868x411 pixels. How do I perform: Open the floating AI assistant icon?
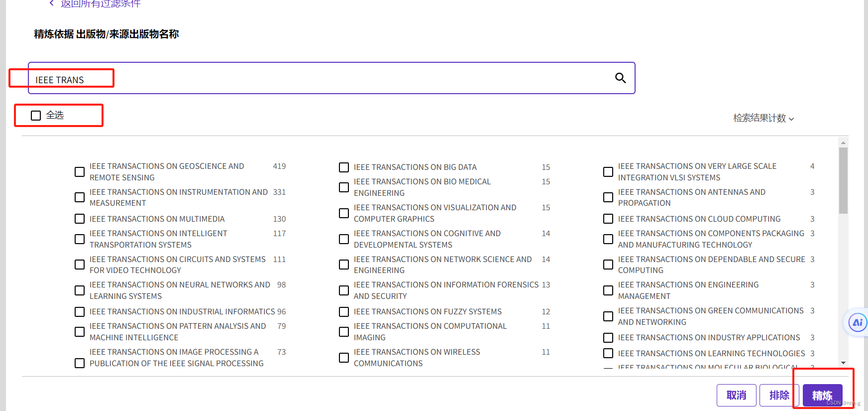point(858,322)
